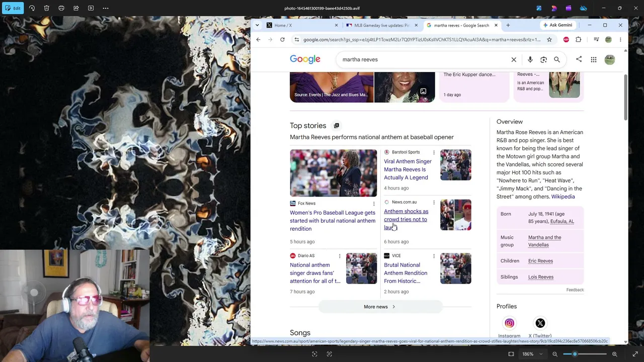Viewport: 644px width, 362px height.
Task: Open a new Chrome tab
Action: [x=508, y=25]
